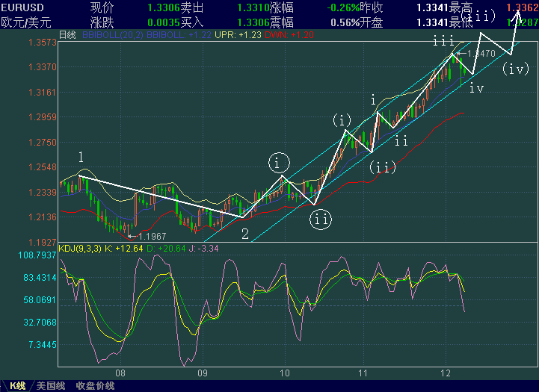
Task: Click the 108.7937 KDJ axis label
Action: click(x=37, y=255)
